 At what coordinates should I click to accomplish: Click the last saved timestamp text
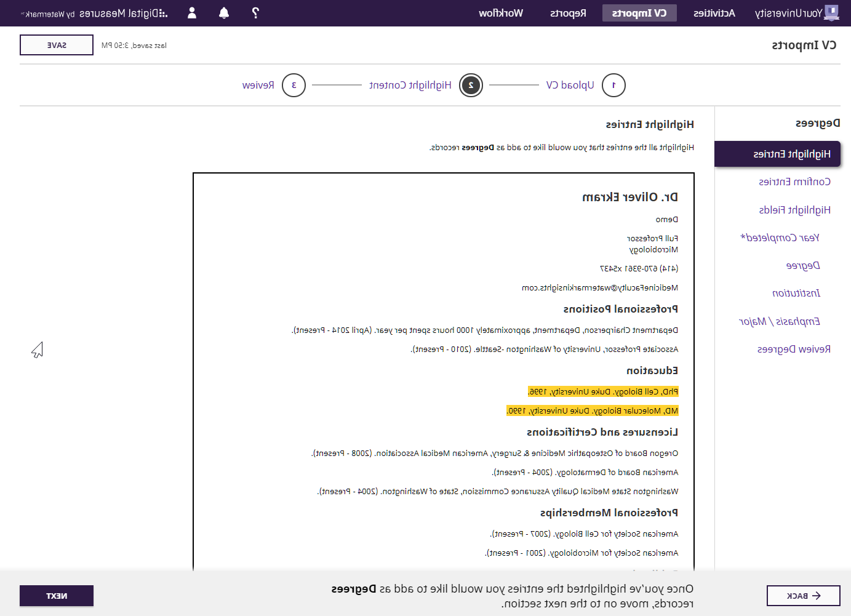[134, 45]
